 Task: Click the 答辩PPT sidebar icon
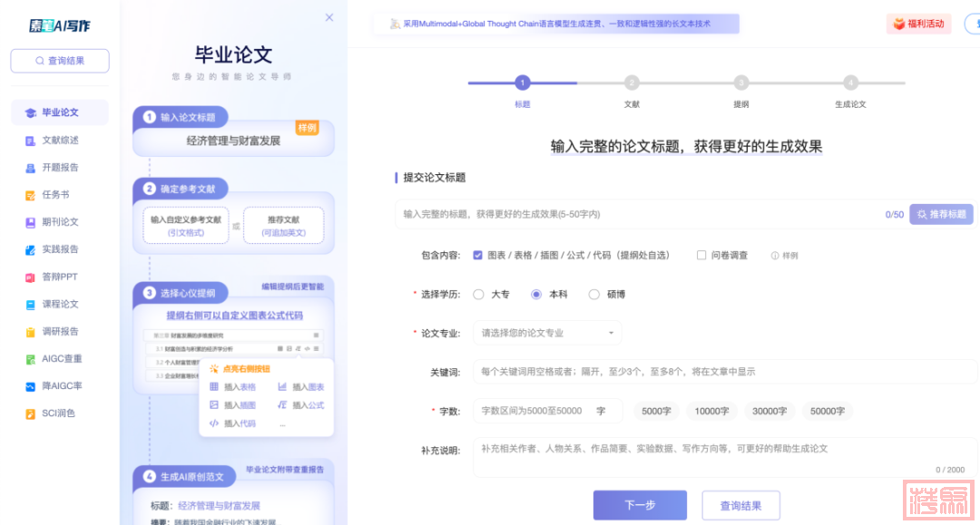pos(31,277)
